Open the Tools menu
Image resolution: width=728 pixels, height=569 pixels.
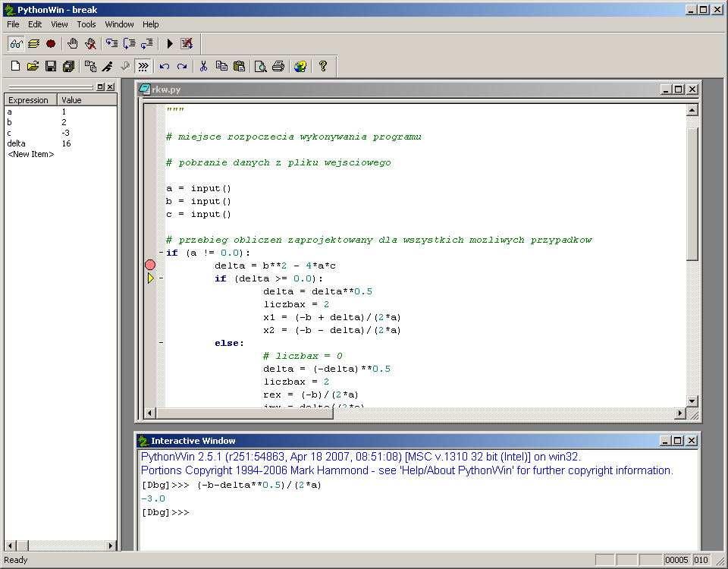[x=86, y=24]
